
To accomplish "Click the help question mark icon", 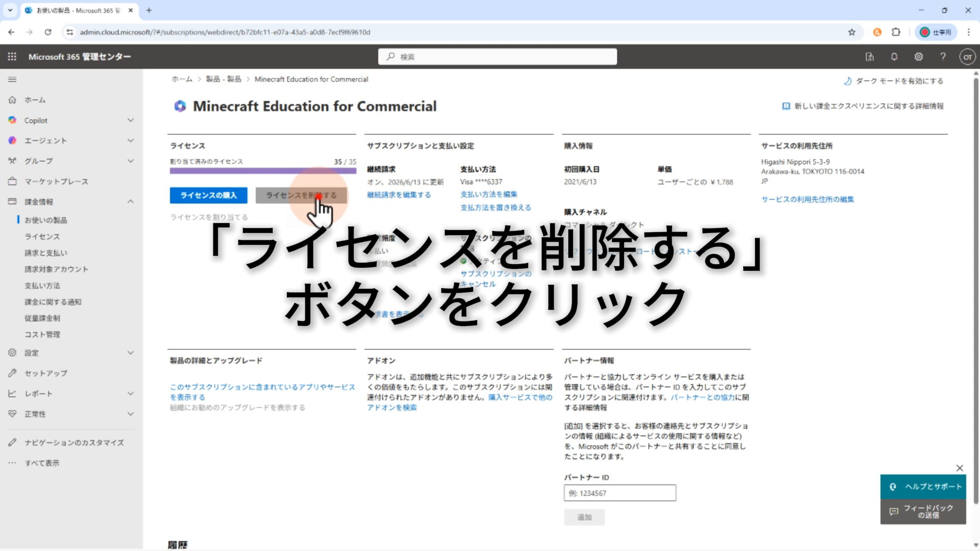I will [x=943, y=57].
